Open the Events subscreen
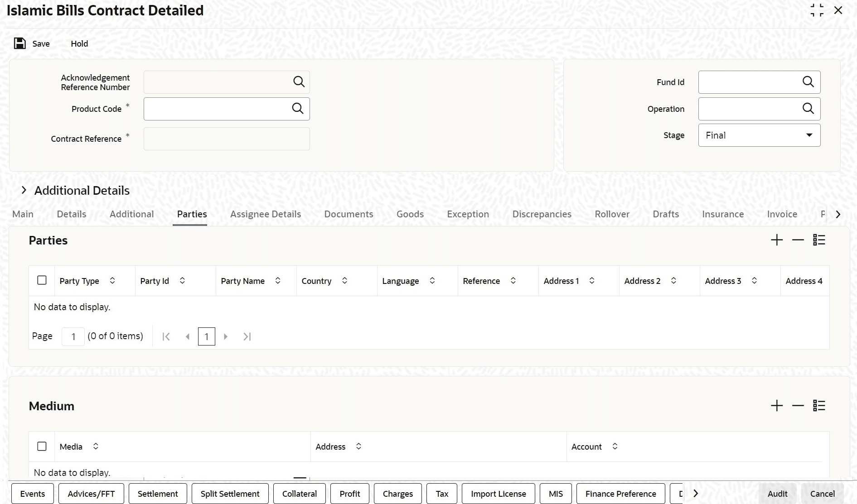857x504 pixels. coord(33,494)
